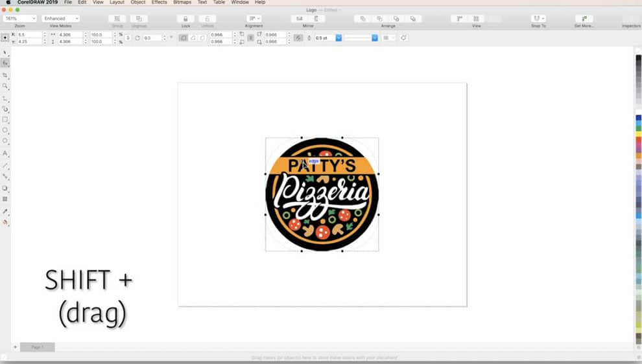642x364 pixels.
Task: Open the Edit menu
Action: point(82,3)
